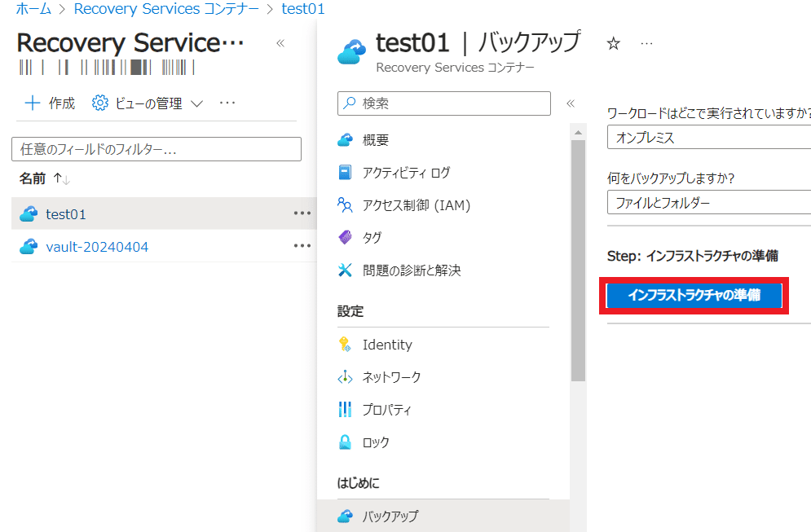811x532 pixels.
Task: Click the ロック padlock icon
Action: click(x=345, y=442)
